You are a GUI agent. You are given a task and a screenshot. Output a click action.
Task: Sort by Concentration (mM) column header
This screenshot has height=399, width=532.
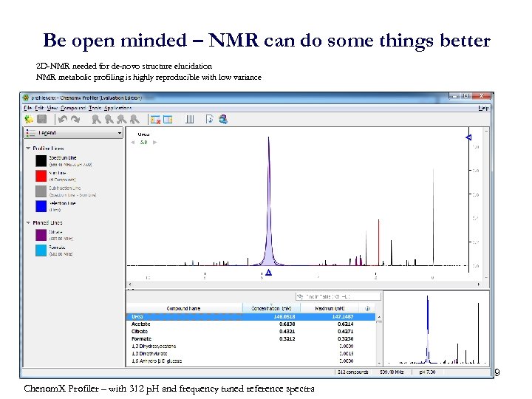pos(271,308)
